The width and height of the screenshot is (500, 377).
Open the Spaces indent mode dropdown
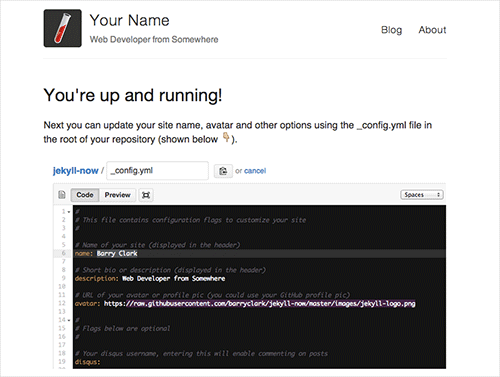coord(422,195)
